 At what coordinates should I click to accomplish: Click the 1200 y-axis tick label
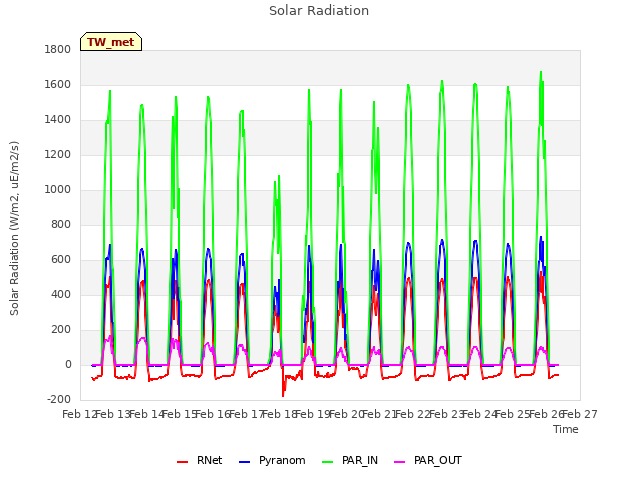click(x=58, y=155)
